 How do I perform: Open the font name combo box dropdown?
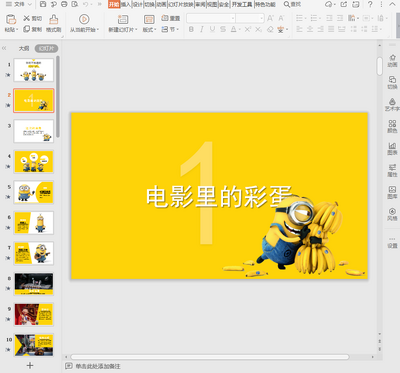click(233, 18)
